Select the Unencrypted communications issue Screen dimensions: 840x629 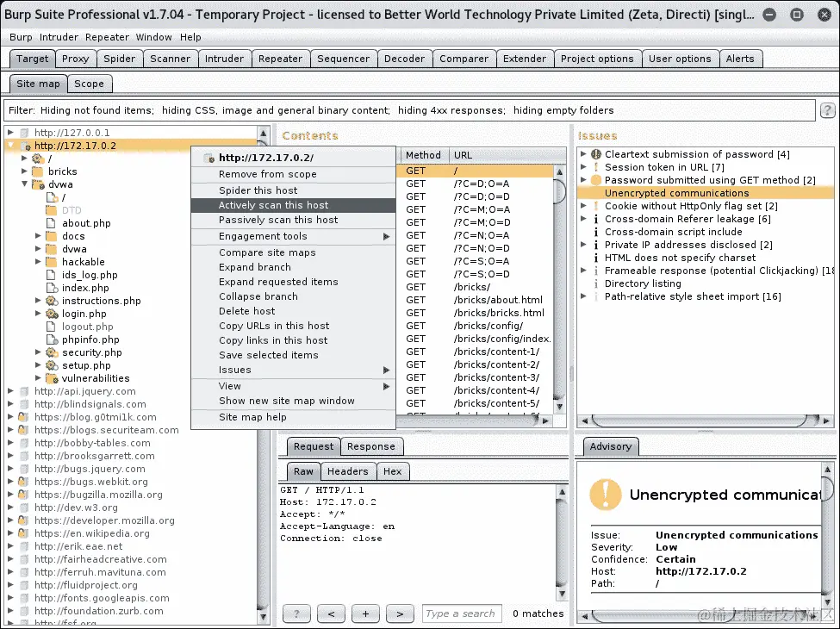706,193
